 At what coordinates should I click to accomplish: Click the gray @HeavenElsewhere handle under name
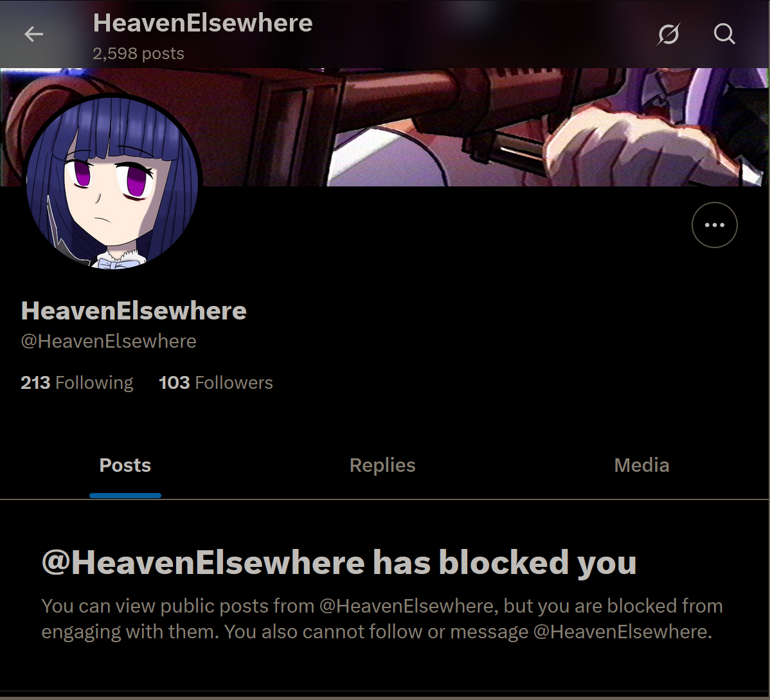pos(109,341)
